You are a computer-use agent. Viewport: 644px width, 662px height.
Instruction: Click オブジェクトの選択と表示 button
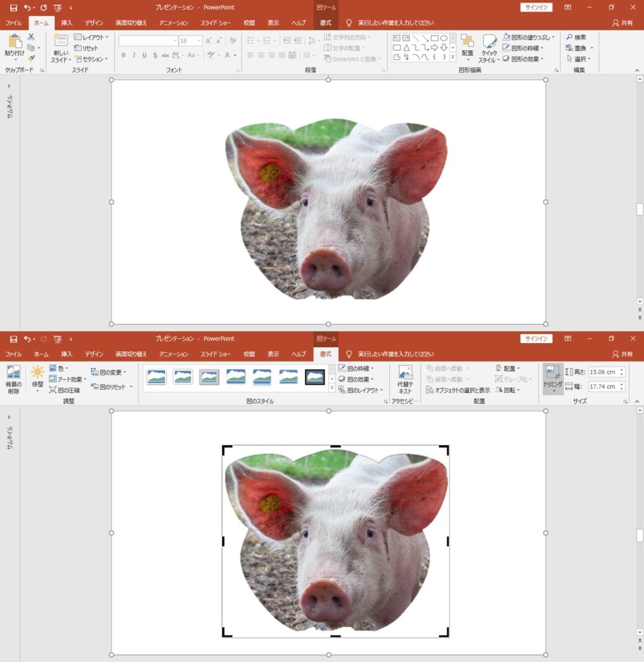tap(458, 390)
